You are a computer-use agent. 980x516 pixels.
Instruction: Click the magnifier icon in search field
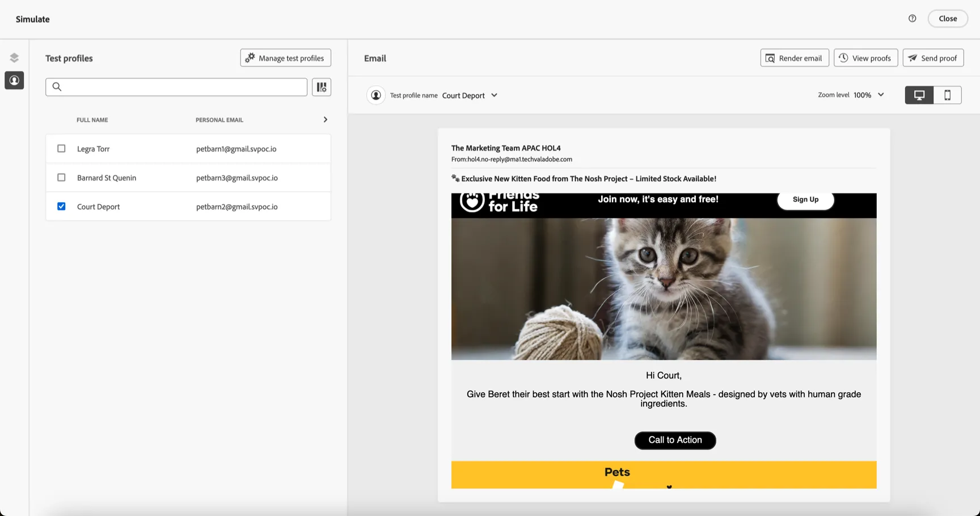click(x=57, y=87)
